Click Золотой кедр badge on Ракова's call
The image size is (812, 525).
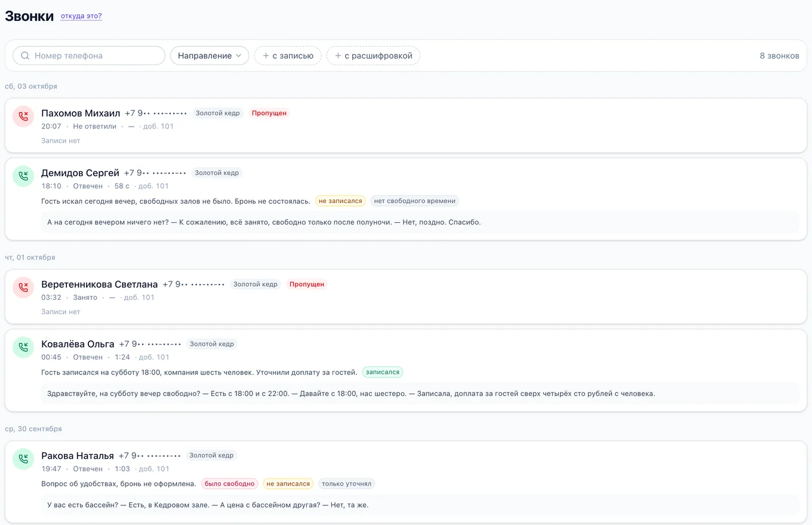211,455
